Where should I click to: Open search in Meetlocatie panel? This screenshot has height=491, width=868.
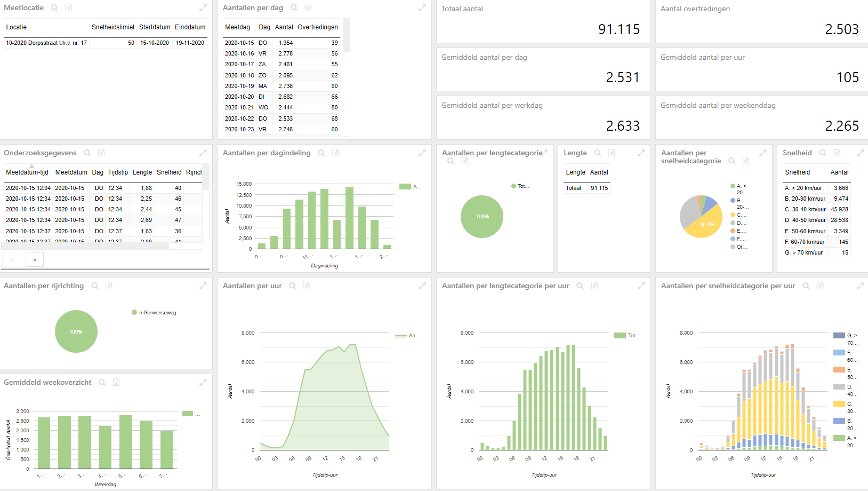click(x=54, y=8)
